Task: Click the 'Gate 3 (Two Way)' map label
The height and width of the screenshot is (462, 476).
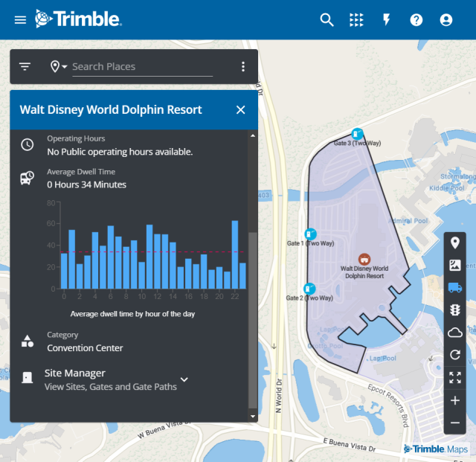Action: tap(357, 143)
